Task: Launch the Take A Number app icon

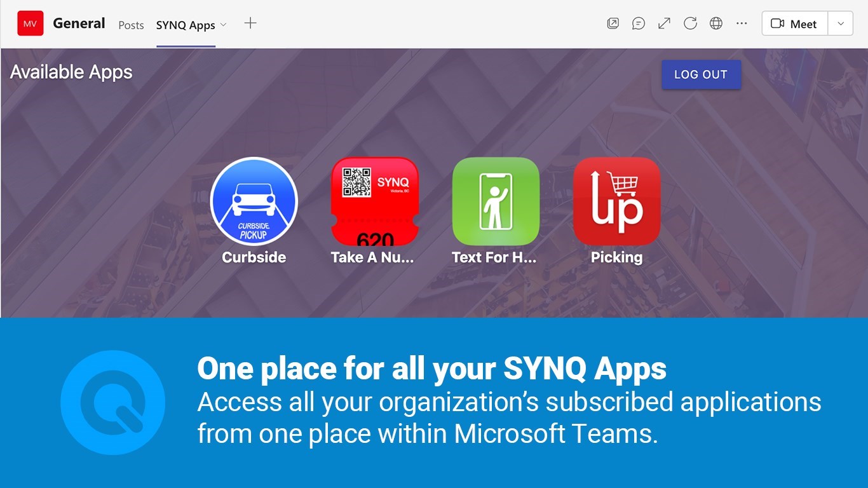Action: tap(375, 201)
